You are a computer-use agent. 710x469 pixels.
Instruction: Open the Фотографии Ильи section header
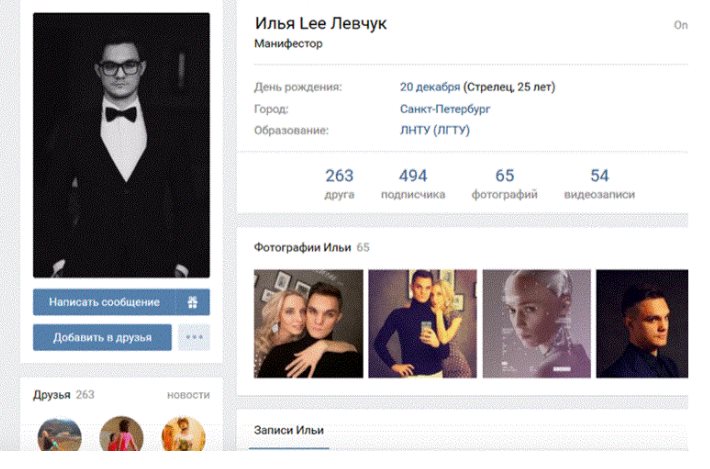[x=302, y=248]
